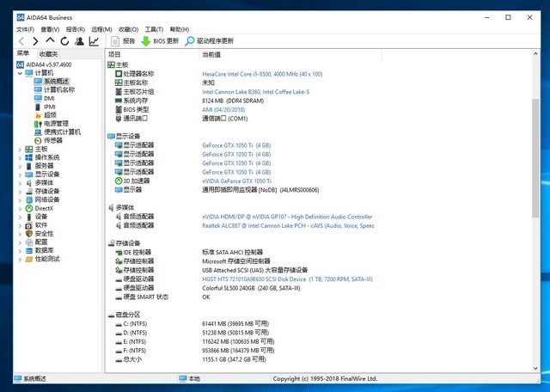Open the nVIDIA GeForce GTX 1050 Ti link
The width and height of the screenshot is (550, 392).
click(237, 181)
